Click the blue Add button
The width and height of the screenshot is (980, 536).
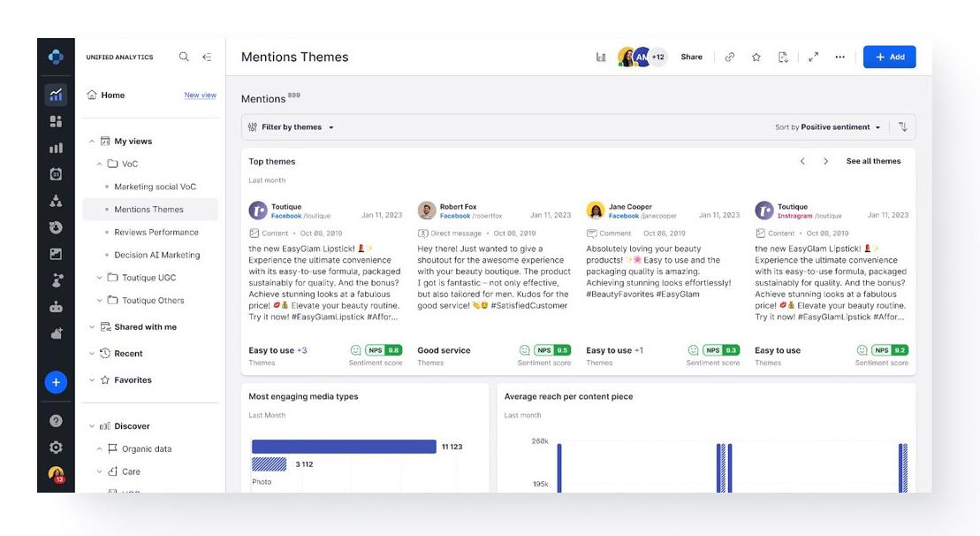[889, 57]
